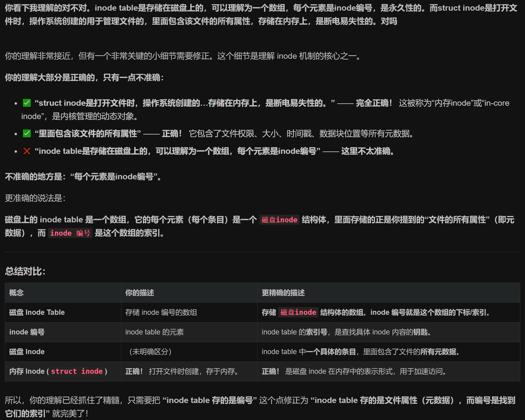This screenshot has height=420, width=525.
Task: Click the 磁盘inode code tag in the table
Action: point(298,312)
